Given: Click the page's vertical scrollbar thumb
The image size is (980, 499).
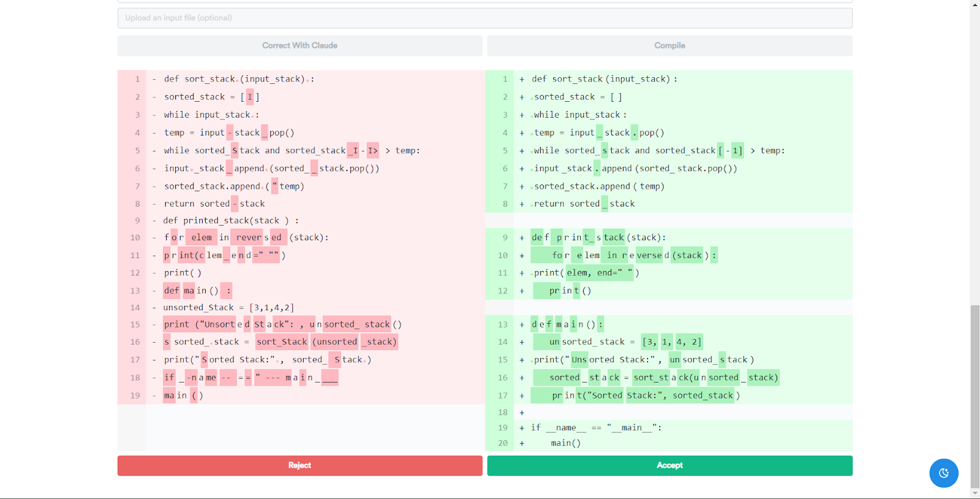Looking at the screenshot, I should [x=975, y=395].
